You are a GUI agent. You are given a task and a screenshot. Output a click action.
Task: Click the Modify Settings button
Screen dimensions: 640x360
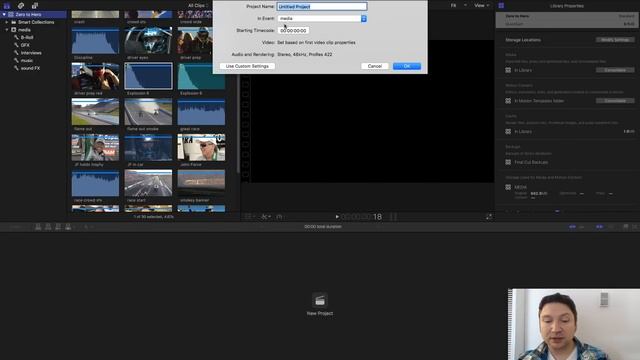click(615, 40)
